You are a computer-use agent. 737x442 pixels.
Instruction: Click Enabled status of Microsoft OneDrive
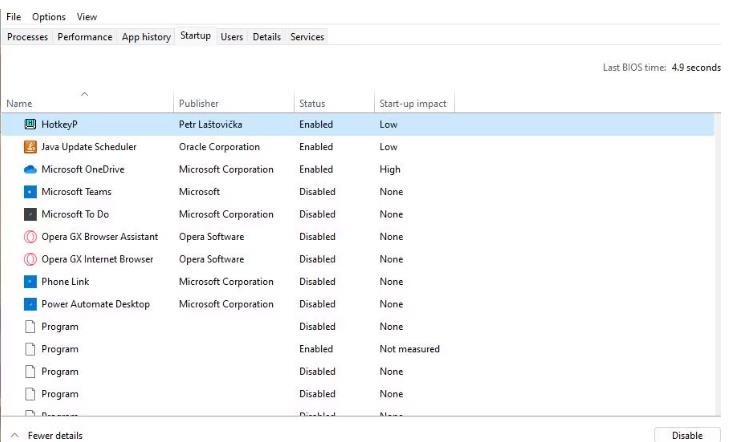[x=316, y=169]
